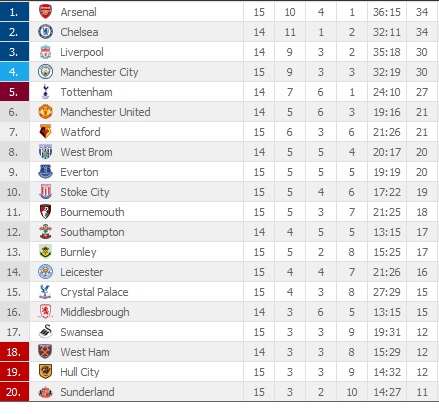Click the light blue position 4 badge
The height and width of the screenshot is (414, 439).
(x=14, y=72)
